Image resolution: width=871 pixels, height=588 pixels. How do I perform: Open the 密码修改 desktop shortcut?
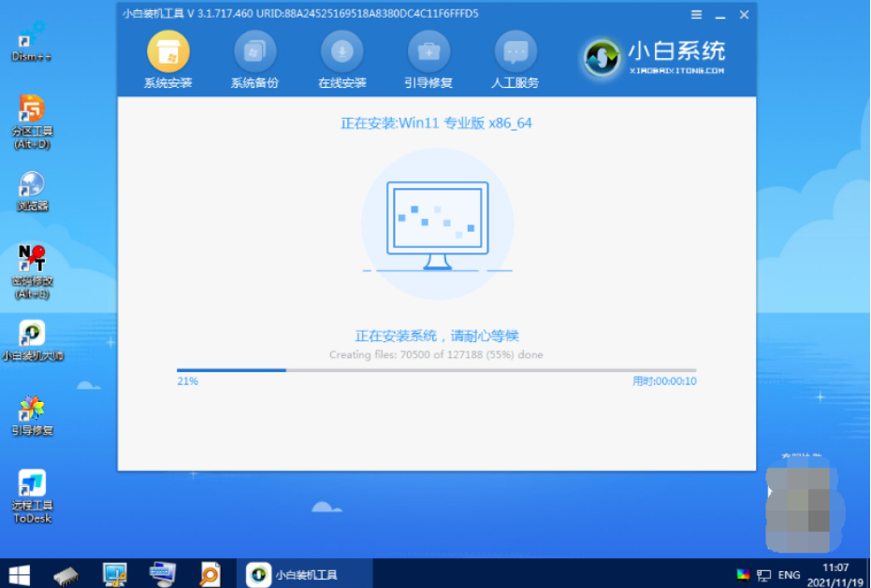32,272
